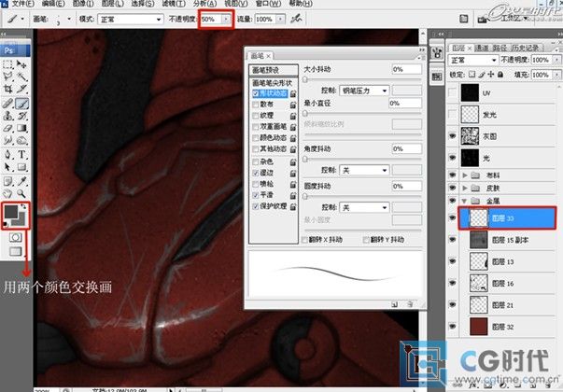Screen dimensions: 563x392
Task: Select the Pen tool
Action: click(x=7, y=155)
